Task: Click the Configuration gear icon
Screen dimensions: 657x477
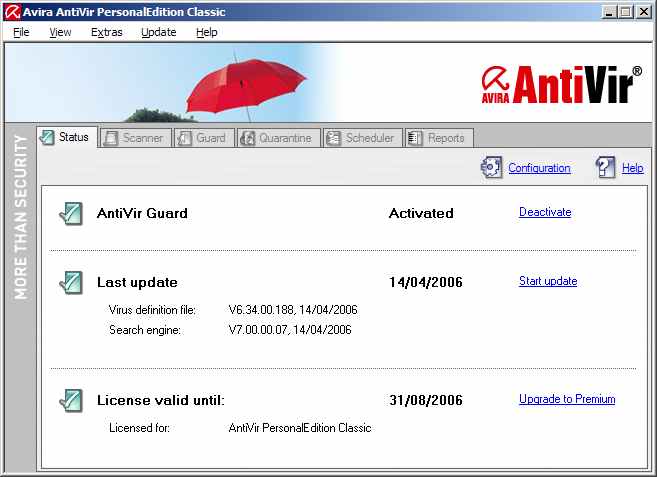Action: tap(491, 168)
